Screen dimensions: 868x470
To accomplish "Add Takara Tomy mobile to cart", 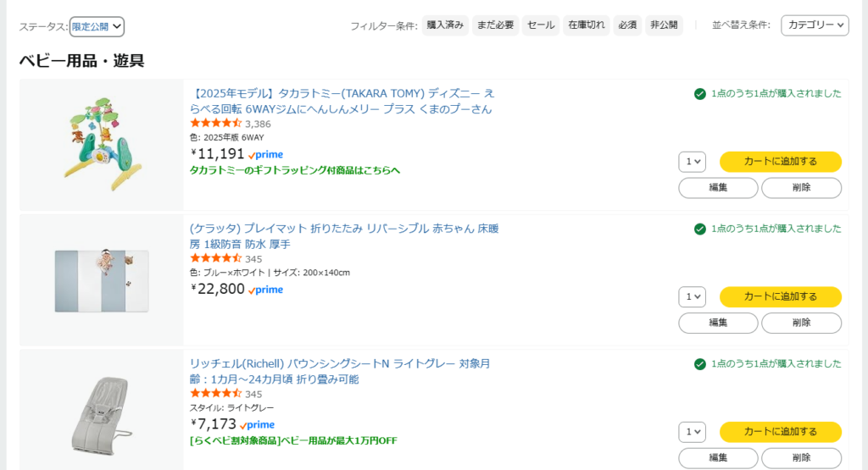I will pyautogui.click(x=780, y=162).
